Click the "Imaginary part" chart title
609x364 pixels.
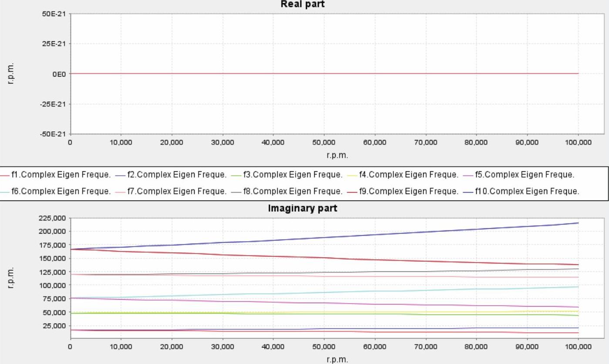[302, 209]
